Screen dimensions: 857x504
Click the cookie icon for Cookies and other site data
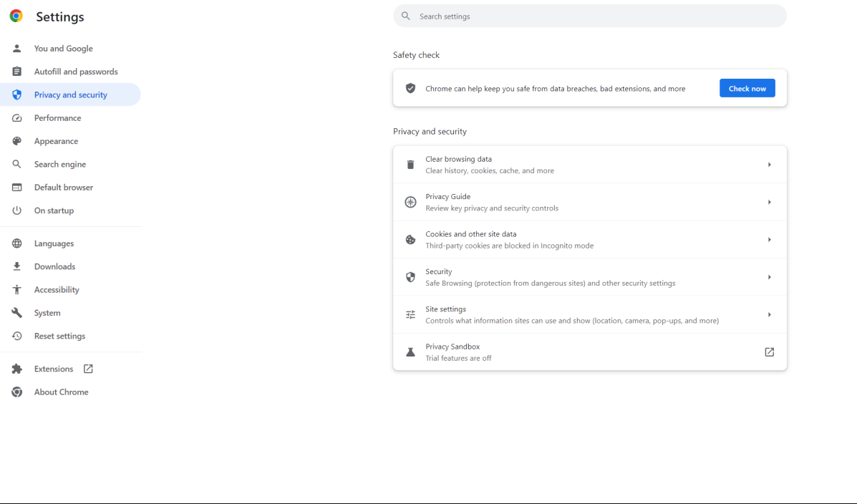(410, 239)
